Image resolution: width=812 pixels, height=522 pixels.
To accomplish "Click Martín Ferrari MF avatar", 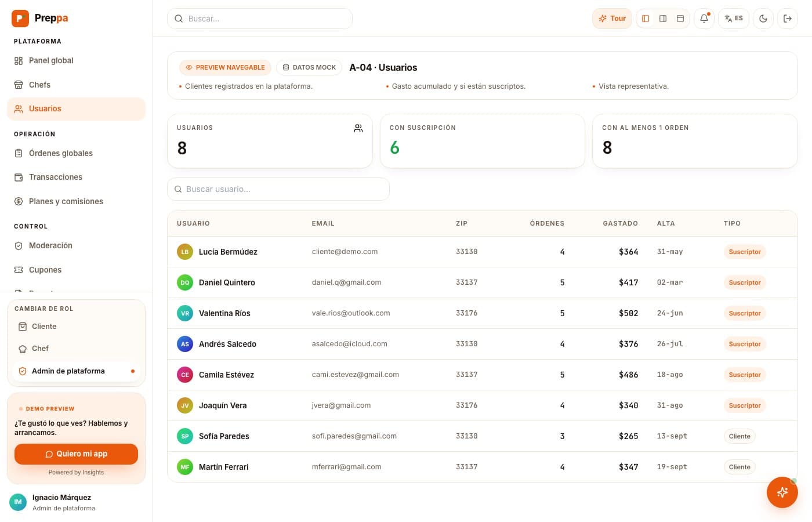I will pos(185,467).
